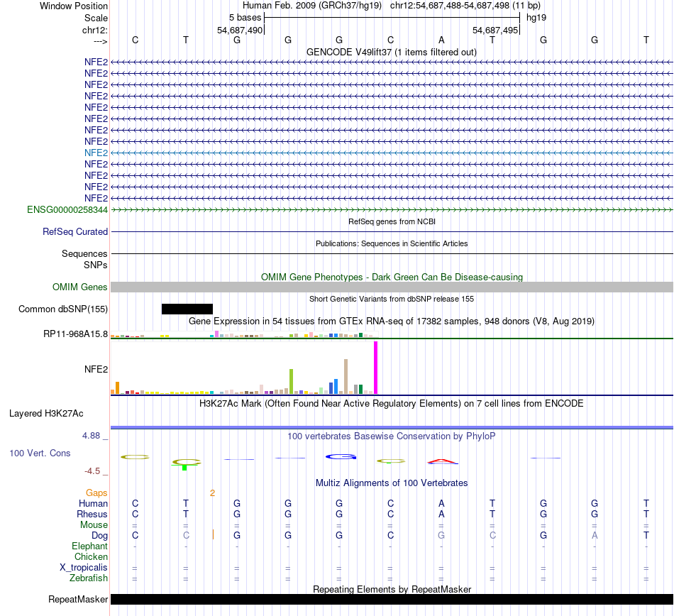Click the -4.5 conservation scale minimum
Screen dimensions: 674x616
coord(92,471)
